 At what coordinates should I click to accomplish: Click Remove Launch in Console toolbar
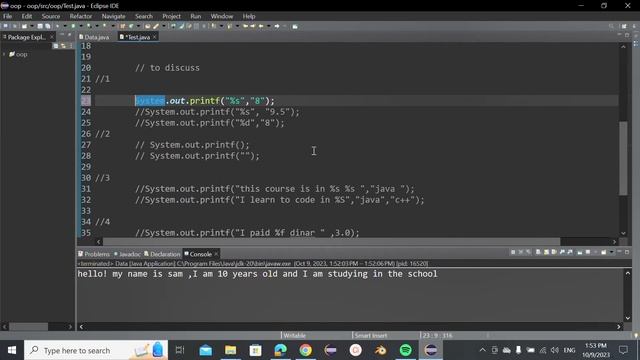tap(520, 252)
